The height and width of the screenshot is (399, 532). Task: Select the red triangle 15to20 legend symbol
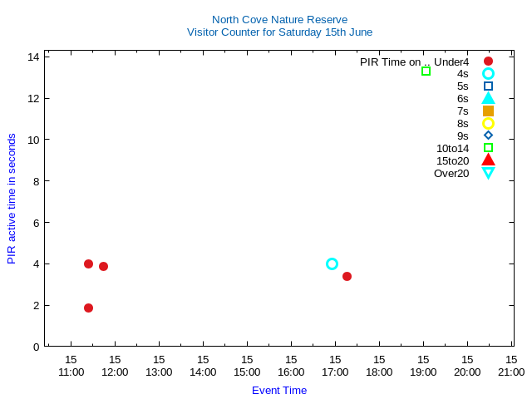pyautogui.click(x=488, y=160)
